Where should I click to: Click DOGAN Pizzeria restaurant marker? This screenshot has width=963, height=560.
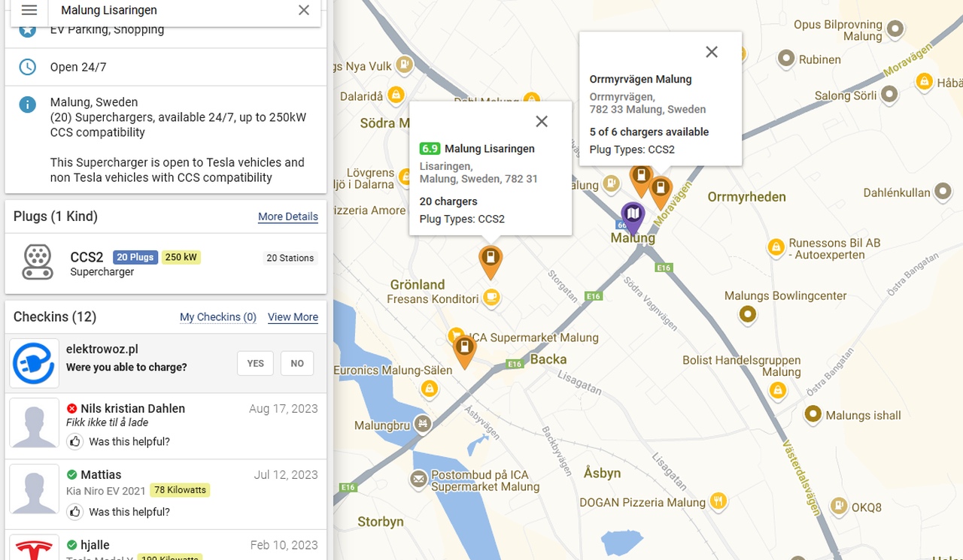point(718,501)
